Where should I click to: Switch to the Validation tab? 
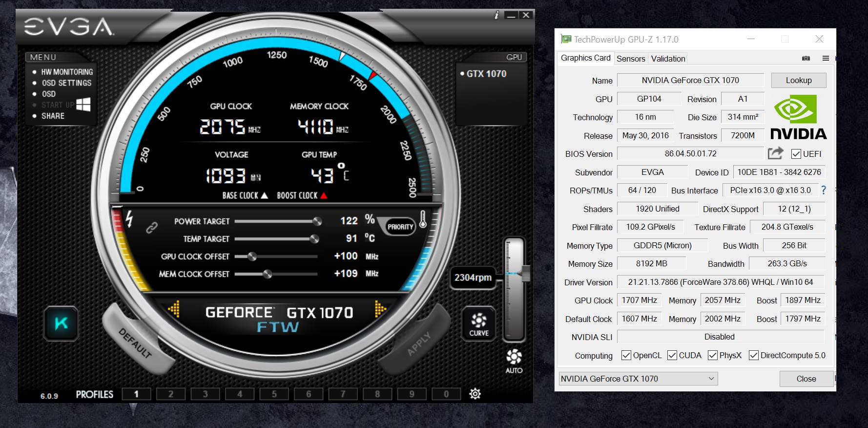tap(668, 59)
